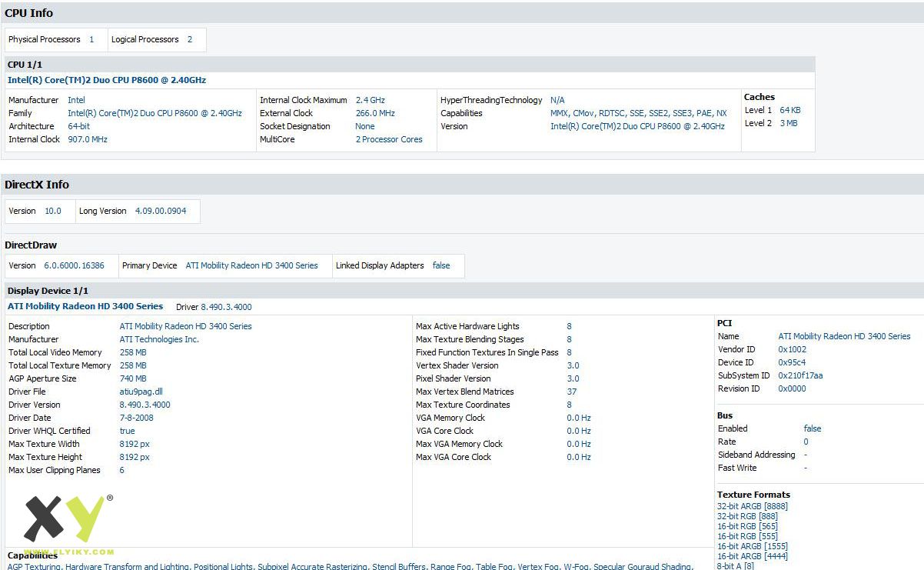Click Max Active Hardware Lights value
Viewport: 924px width, 570px height.
(x=570, y=326)
